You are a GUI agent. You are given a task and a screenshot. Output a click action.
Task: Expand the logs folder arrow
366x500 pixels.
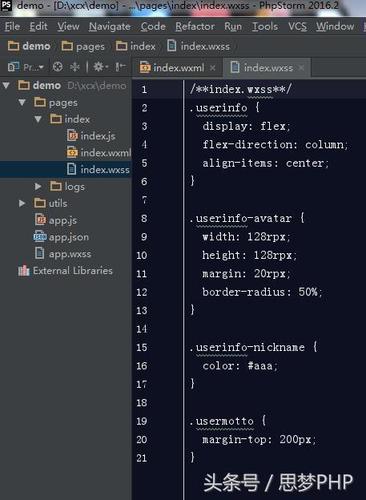click(38, 186)
